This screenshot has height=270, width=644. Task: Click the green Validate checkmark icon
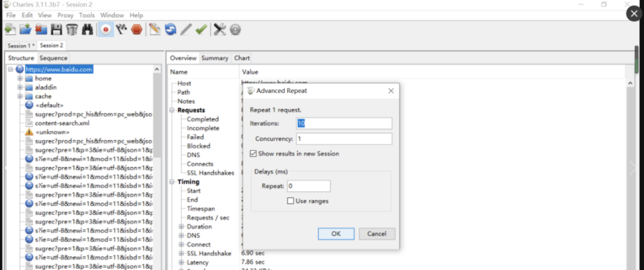click(201, 30)
